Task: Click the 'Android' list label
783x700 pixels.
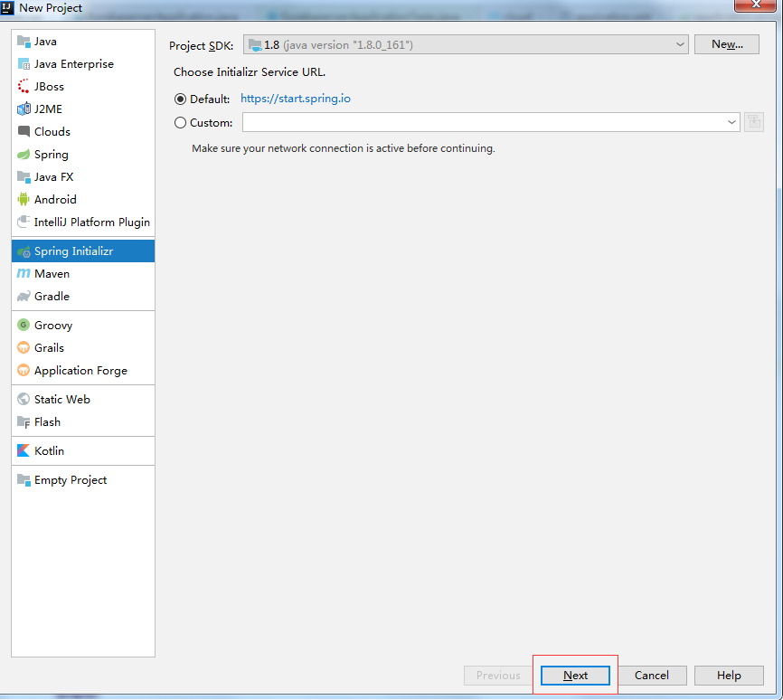Action: coord(55,199)
